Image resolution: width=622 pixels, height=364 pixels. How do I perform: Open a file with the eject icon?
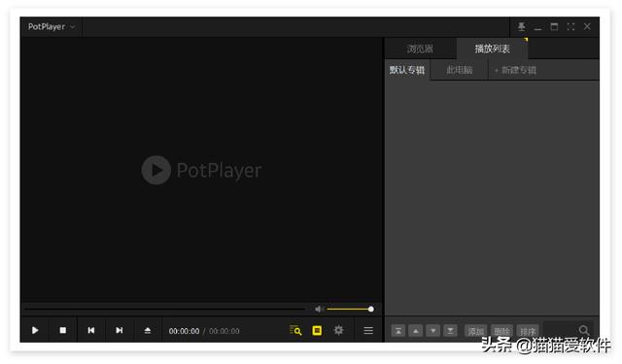point(147,330)
